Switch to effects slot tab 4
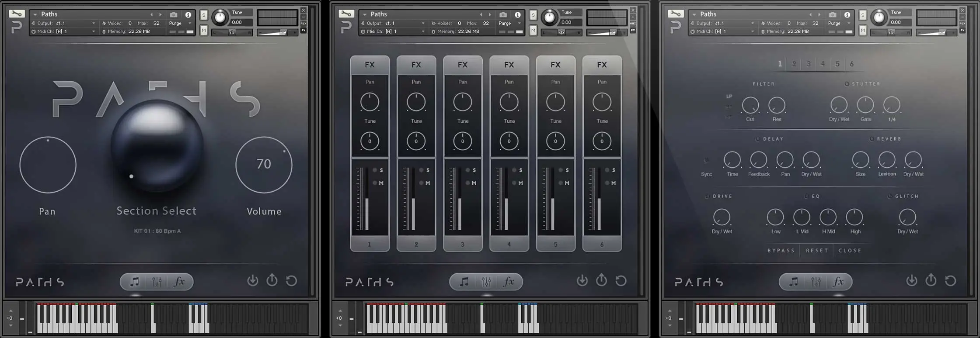 click(x=823, y=64)
